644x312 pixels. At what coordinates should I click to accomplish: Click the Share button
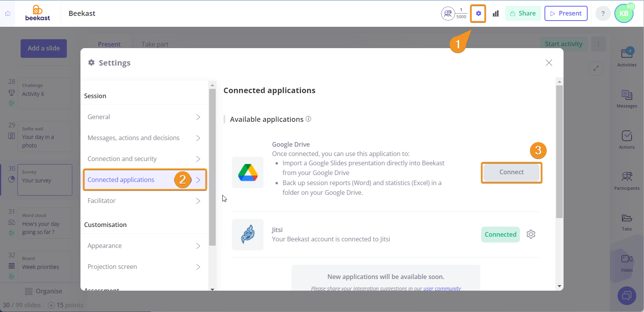523,14
